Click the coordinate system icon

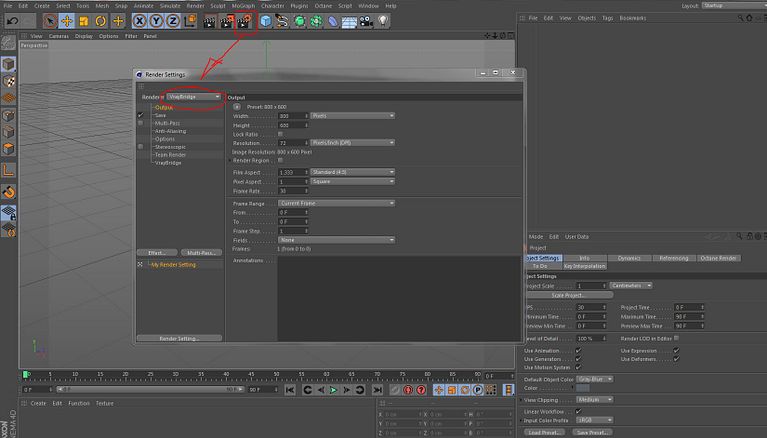coord(190,21)
